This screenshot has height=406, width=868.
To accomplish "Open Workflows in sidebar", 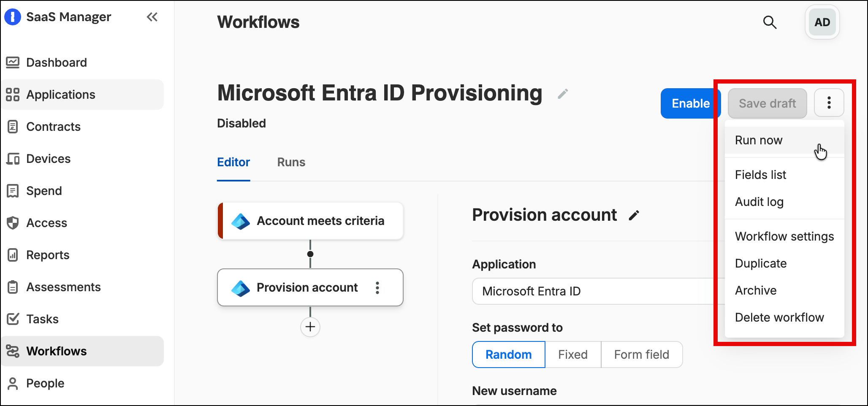I will [x=82, y=351].
